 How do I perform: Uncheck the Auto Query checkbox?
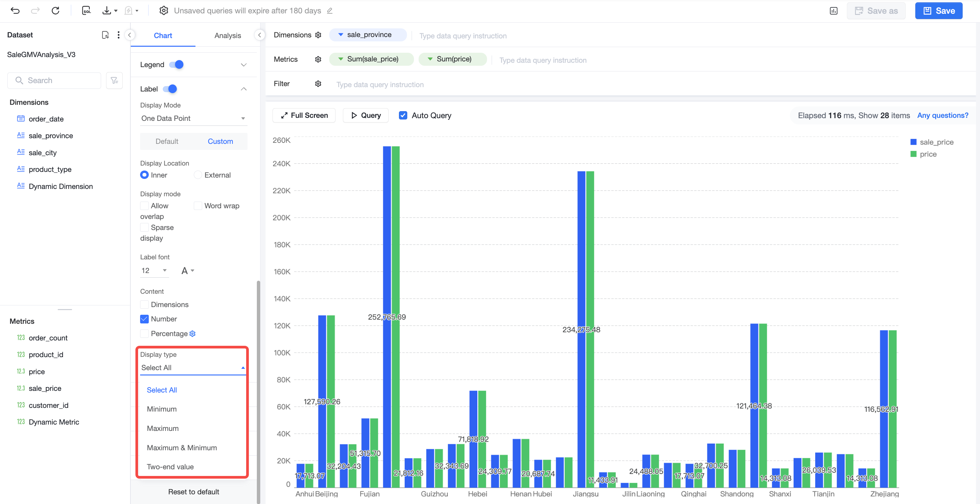[403, 115]
